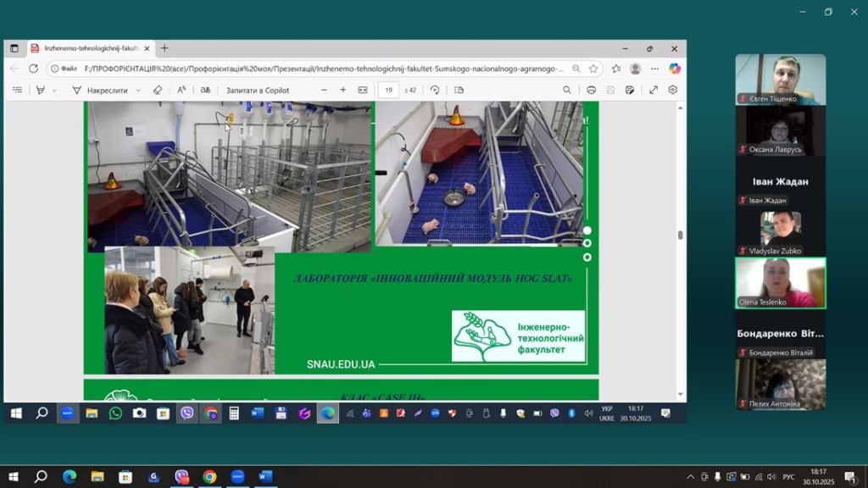Expand the Накреслити draw options arrow
This screenshot has height=488, width=868.
(x=139, y=90)
